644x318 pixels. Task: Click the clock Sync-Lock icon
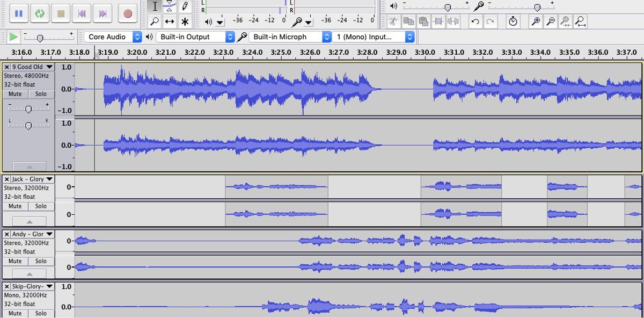(513, 21)
